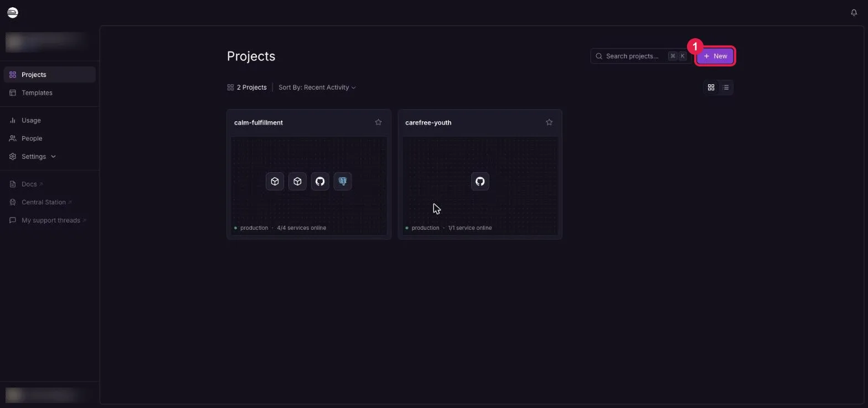Star the calm-fulfillment project
The image size is (868, 408).
pos(378,122)
